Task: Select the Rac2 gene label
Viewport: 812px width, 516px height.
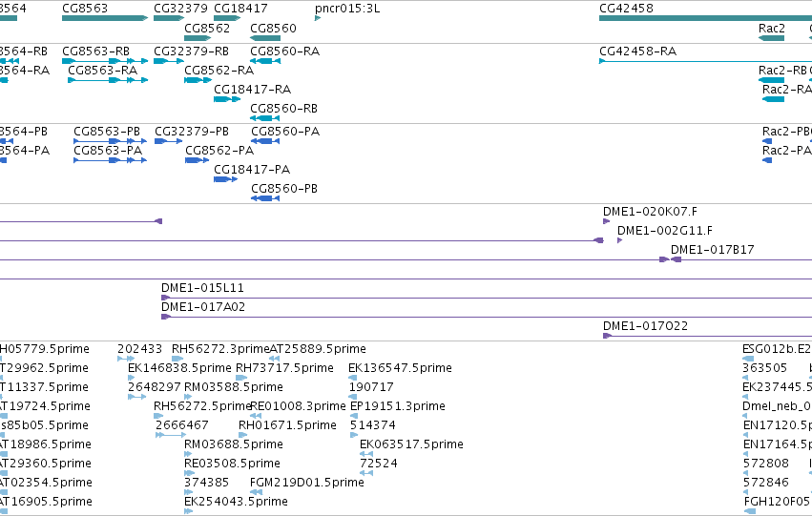Action: [772, 28]
